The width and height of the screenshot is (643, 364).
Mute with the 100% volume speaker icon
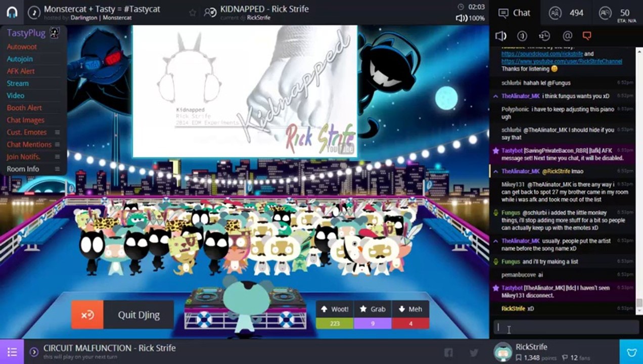click(461, 18)
